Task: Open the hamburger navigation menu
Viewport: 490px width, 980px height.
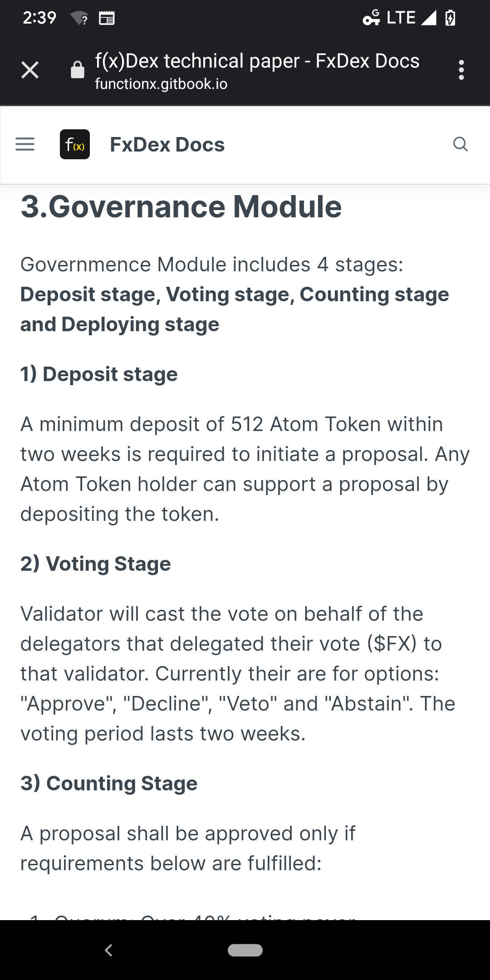Action: click(25, 144)
